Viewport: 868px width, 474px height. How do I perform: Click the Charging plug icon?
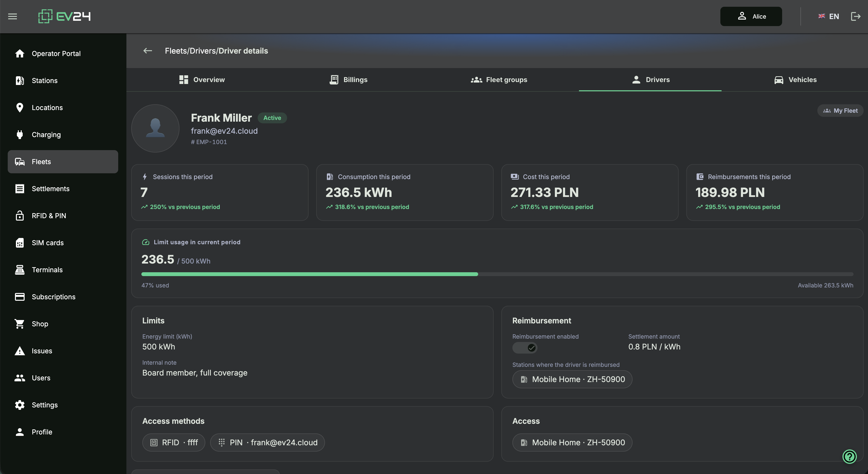(20, 134)
